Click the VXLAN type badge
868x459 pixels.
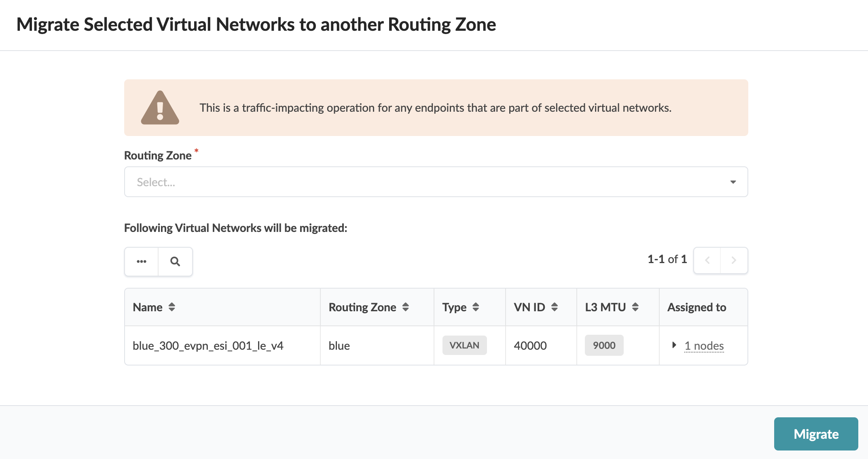click(x=464, y=345)
